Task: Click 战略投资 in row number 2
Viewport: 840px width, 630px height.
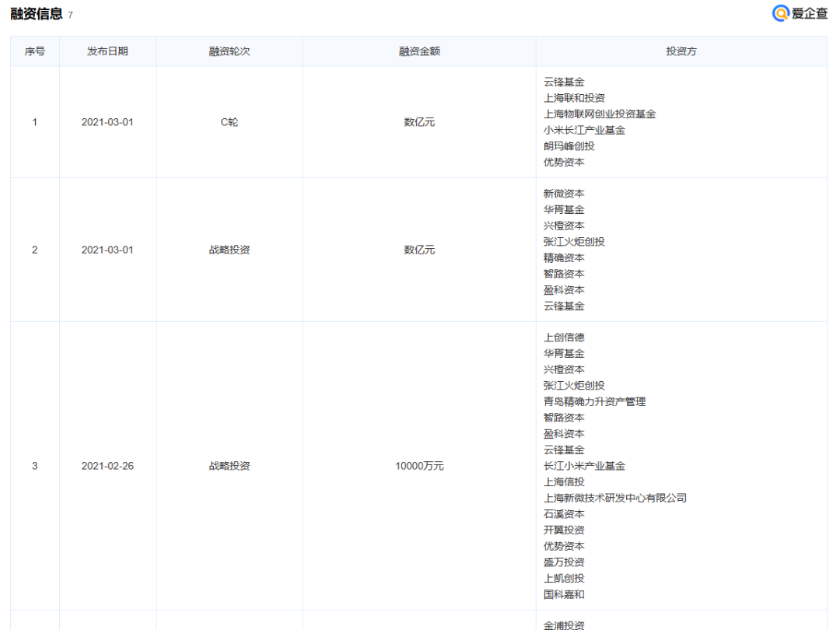Action: pos(229,250)
